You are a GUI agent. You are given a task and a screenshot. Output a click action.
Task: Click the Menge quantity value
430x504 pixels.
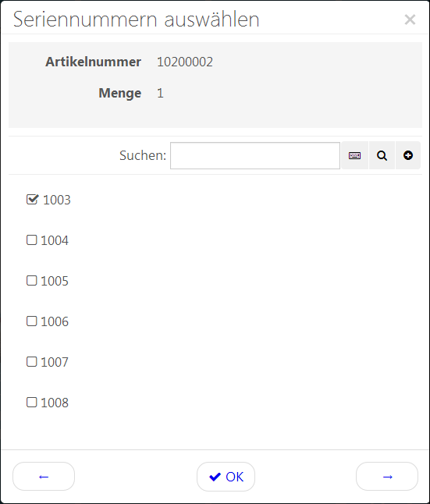[x=160, y=93]
